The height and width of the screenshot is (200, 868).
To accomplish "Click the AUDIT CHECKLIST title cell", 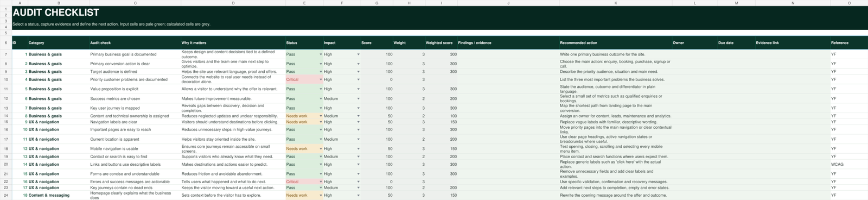I will [56, 12].
